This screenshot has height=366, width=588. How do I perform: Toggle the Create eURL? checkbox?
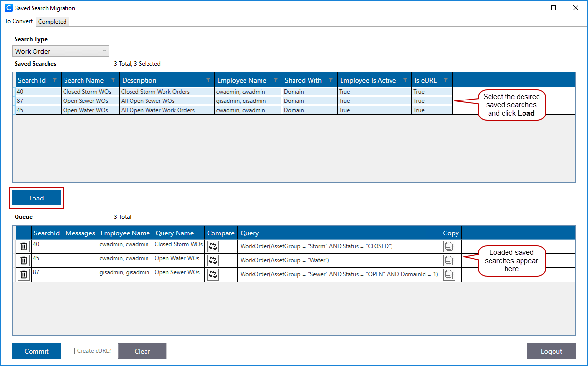71,351
